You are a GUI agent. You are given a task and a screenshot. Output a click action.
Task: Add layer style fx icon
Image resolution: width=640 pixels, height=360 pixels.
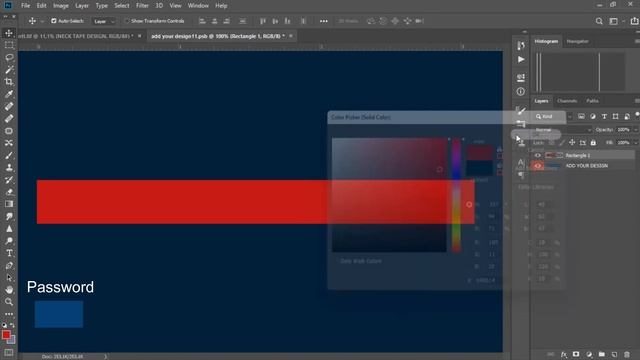point(564,354)
